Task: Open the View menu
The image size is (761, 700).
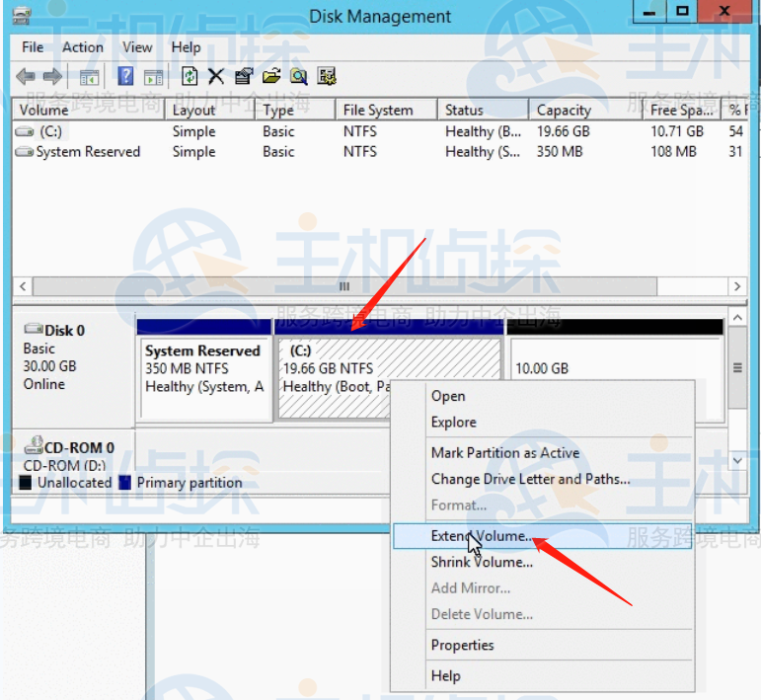Action: pyautogui.click(x=137, y=46)
